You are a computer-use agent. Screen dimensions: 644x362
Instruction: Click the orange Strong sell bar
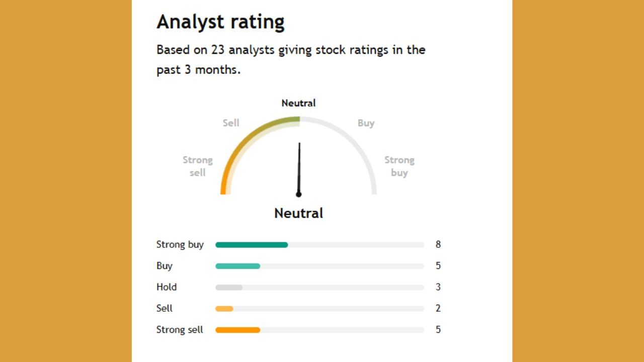[x=237, y=330]
